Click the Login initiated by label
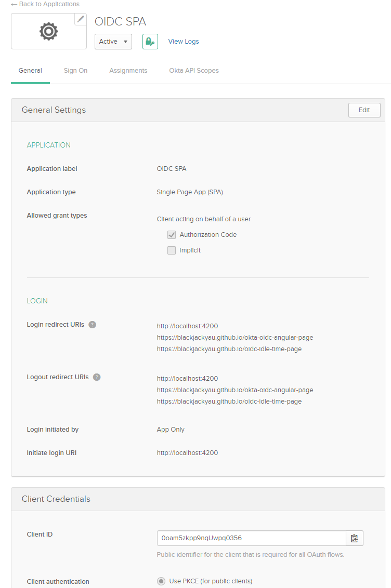Screen dimensions: 391x588 pos(53,430)
